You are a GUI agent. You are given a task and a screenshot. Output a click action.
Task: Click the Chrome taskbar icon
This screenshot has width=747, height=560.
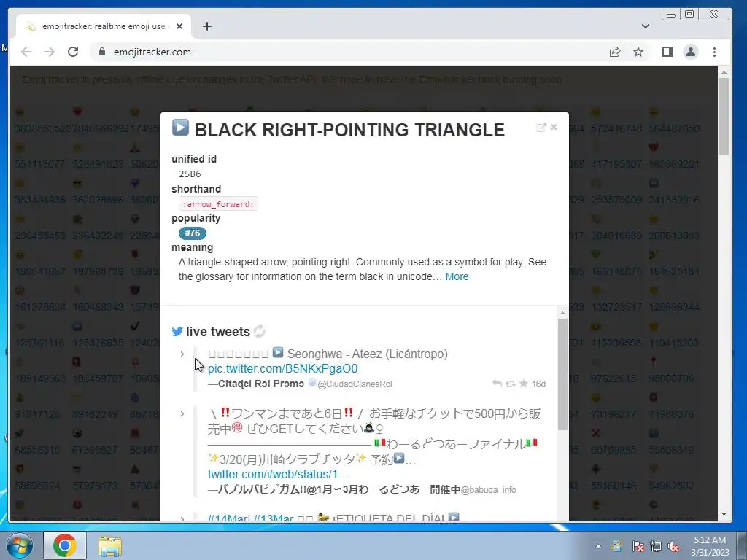(65, 545)
